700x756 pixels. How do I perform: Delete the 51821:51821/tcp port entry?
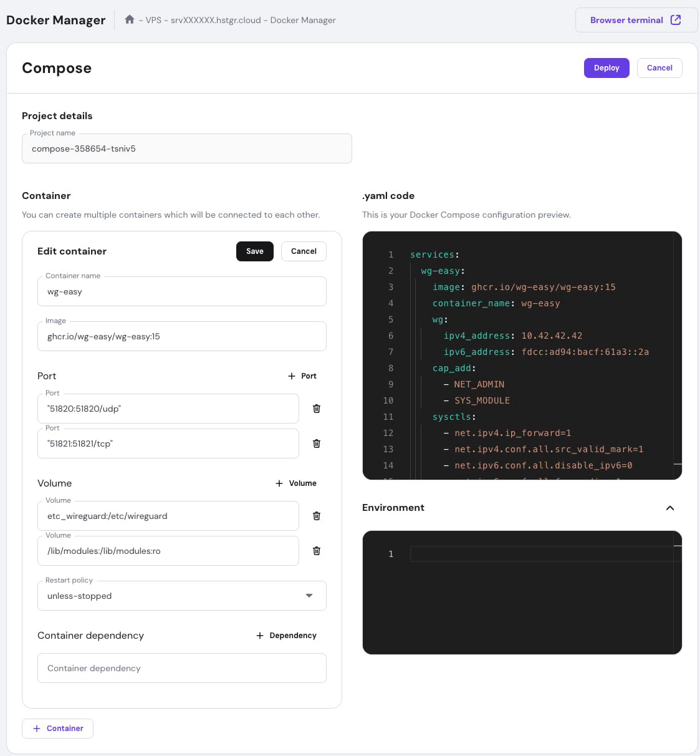tap(317, 443)
